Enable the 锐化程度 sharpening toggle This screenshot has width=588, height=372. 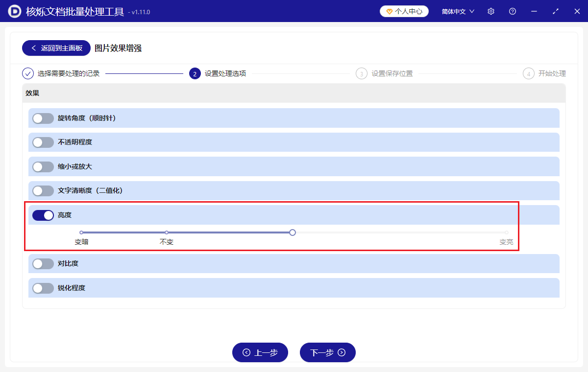click(43, 288)
